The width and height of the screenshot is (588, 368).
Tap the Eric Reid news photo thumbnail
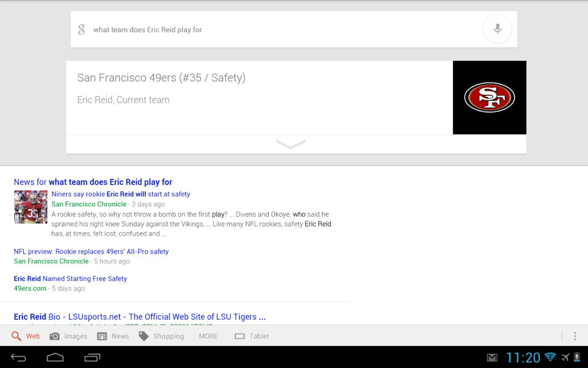31,207
